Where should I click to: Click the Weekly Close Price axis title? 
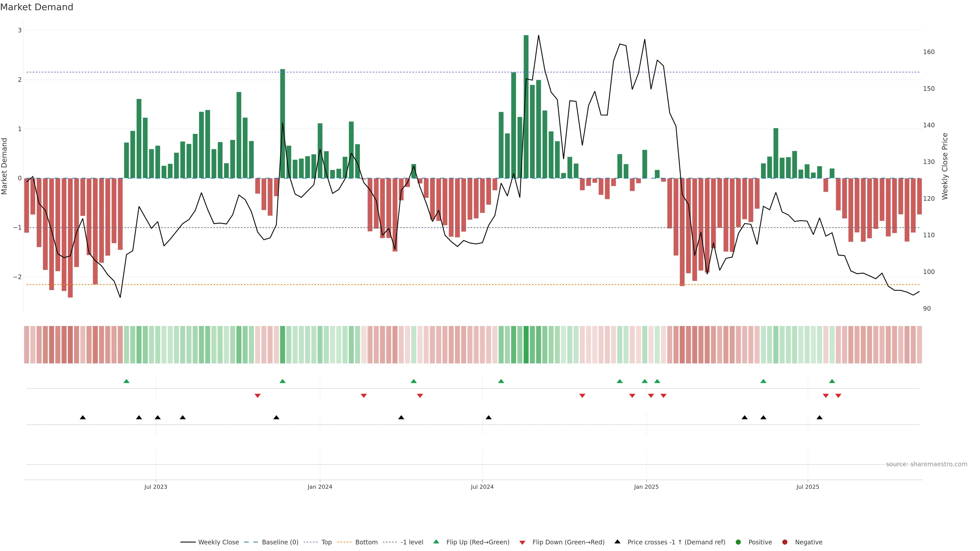[945, 166]
